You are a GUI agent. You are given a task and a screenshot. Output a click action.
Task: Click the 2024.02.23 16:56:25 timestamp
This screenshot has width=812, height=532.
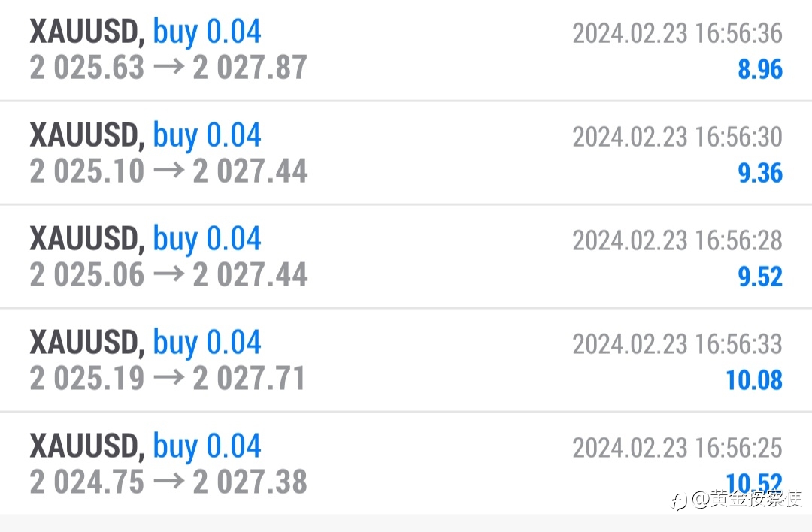[677, 447]
